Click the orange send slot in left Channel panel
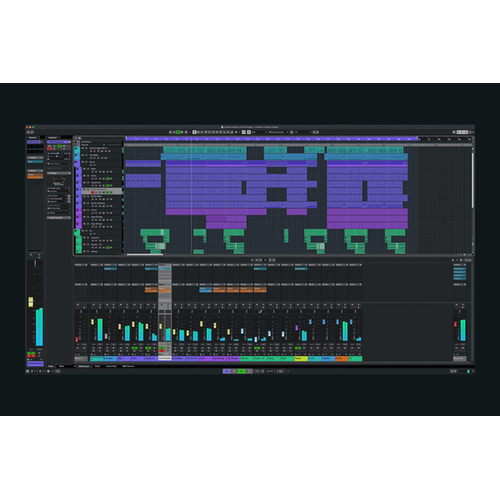The width and height of the screenshot is (500, 500). (x=35, y=175)
